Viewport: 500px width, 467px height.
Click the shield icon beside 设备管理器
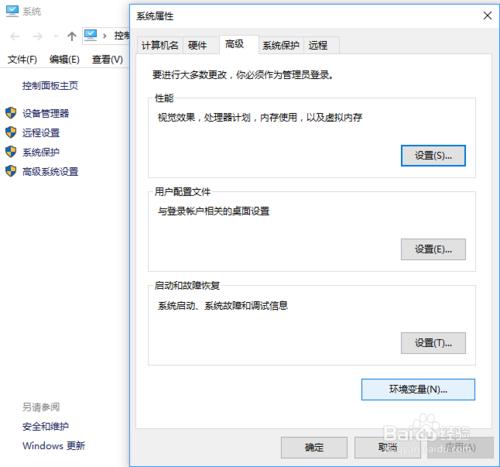pyautogui.click(x=11, y=113)
